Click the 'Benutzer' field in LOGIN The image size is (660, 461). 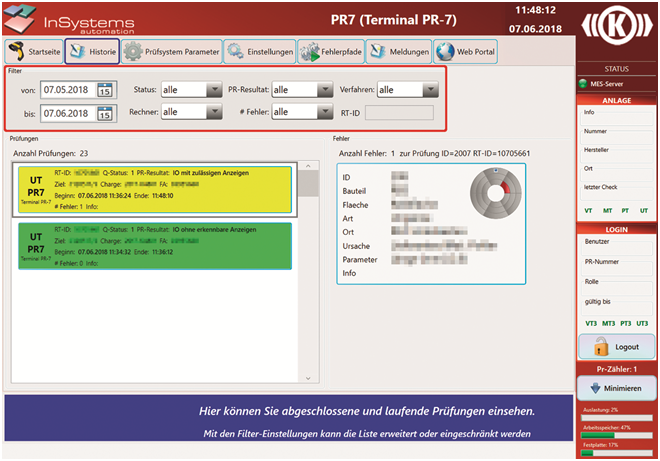coord(617,247)
